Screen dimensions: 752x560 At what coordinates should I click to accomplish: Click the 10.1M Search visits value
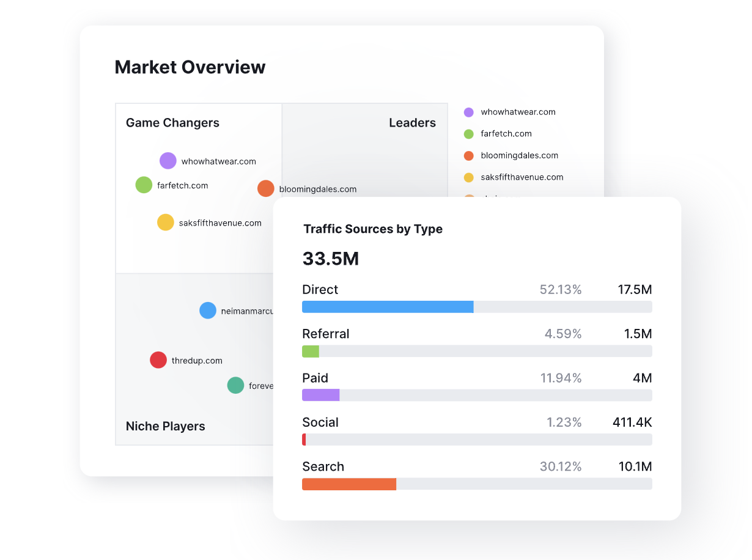(635, 466)
